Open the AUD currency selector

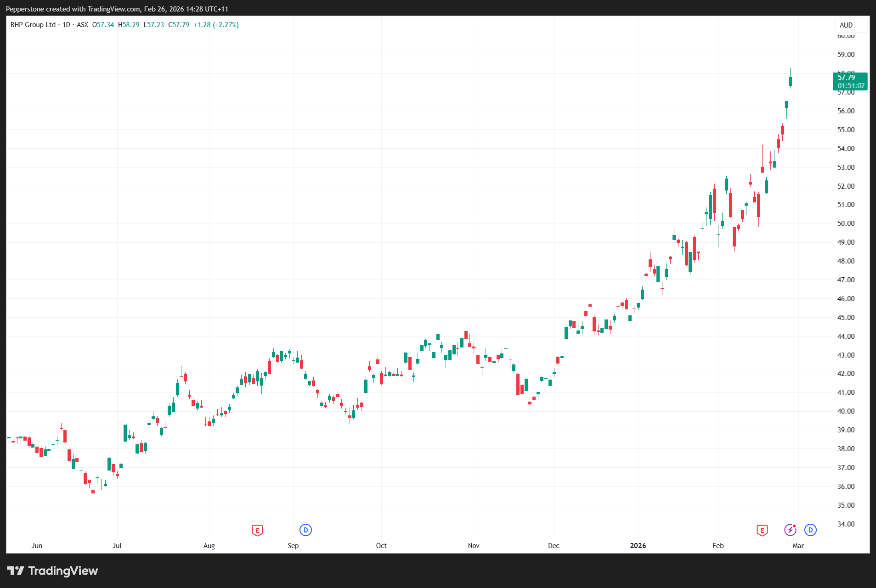pos(846,25)
